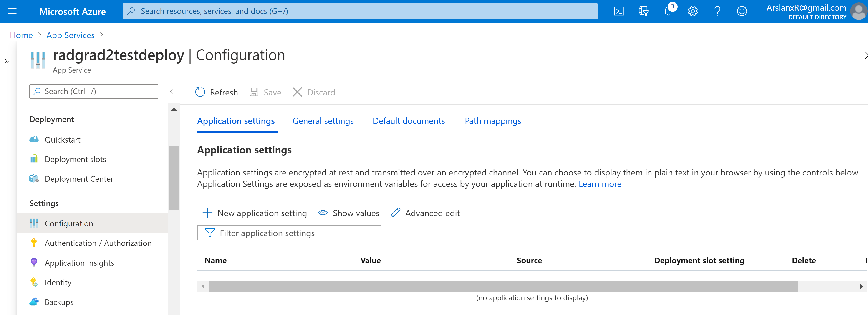Switch to Application settings tab
Image resolution: width=868 pixels, height=315 pixels.
tap(236, 121)
